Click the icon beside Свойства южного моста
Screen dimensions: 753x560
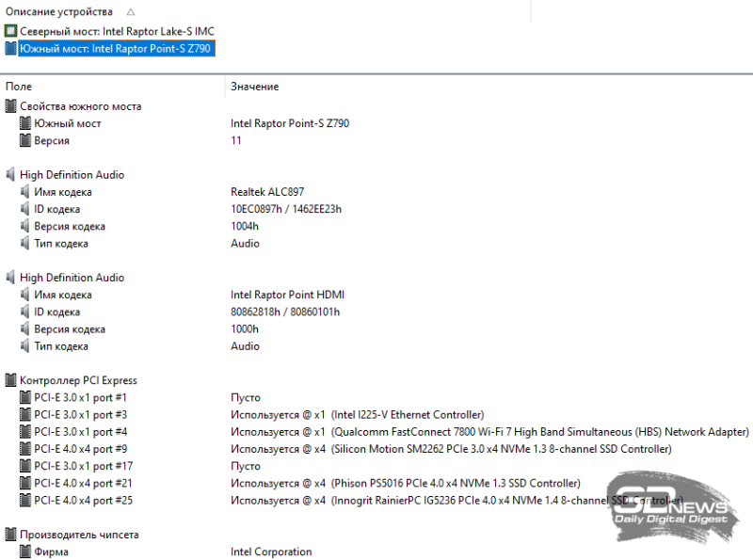[x=10, y=106]
